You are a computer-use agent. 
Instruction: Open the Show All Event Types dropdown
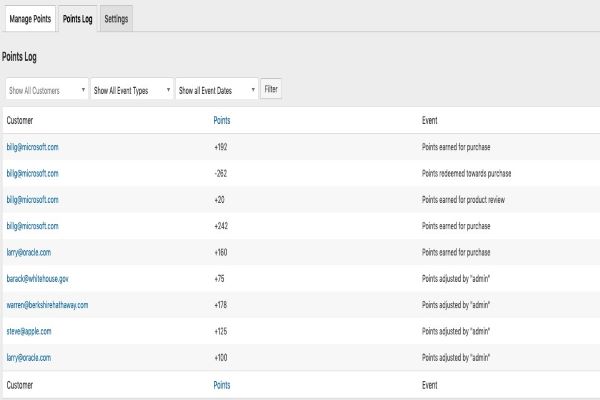pos(131,90)
